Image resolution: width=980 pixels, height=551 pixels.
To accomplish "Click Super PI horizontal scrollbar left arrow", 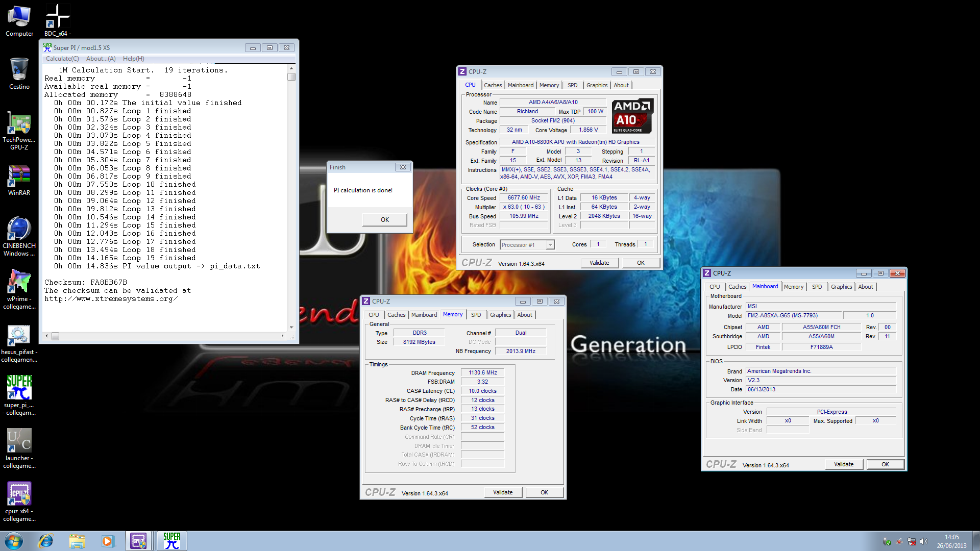I will pos(46,336).
